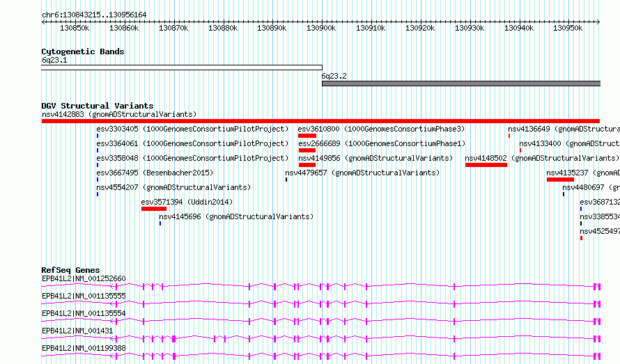
Task: Open the nsv4148502 variant label
Action: click(x=542, y=158)
